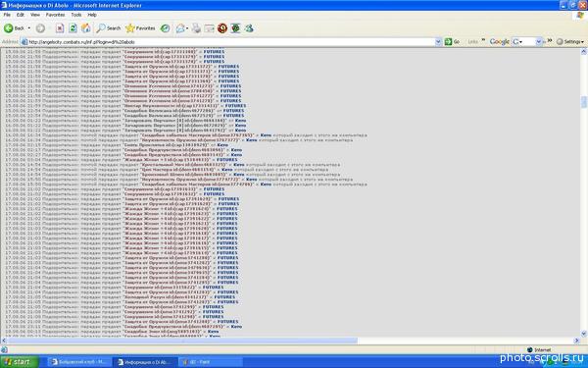Click the Stop loading icon

click(60, 28)
